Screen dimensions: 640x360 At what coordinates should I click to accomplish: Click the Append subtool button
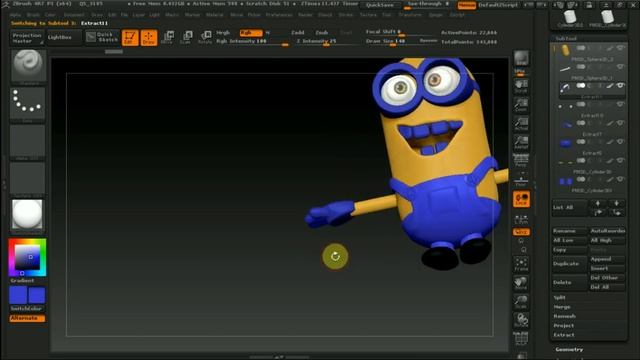point(607,259)
